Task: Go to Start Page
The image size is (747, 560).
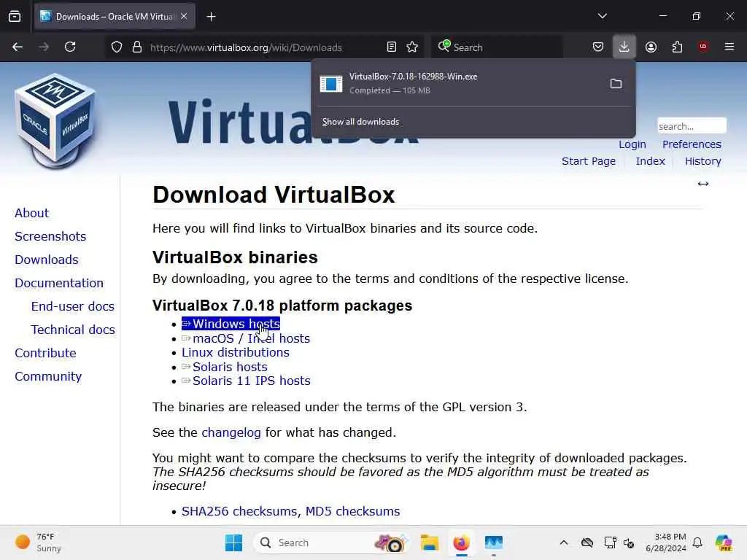Action: [589, 161]
